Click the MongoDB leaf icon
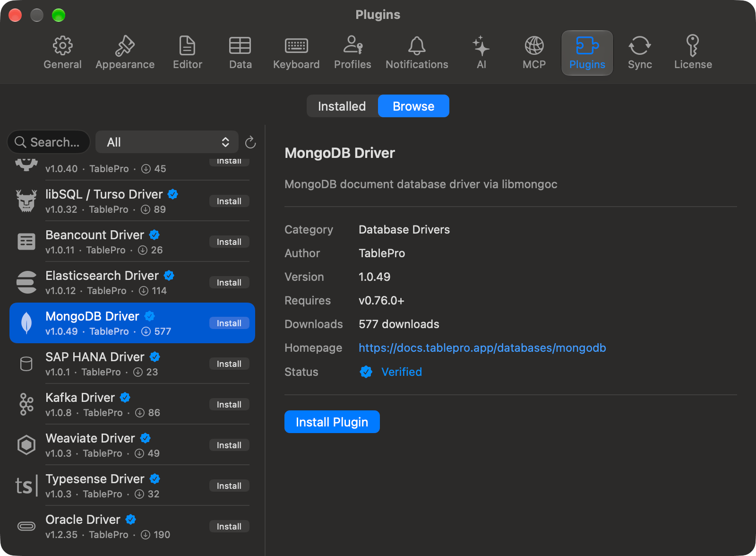Image resolution: width=756 pixels, height=556 pixels. (26, 323)
